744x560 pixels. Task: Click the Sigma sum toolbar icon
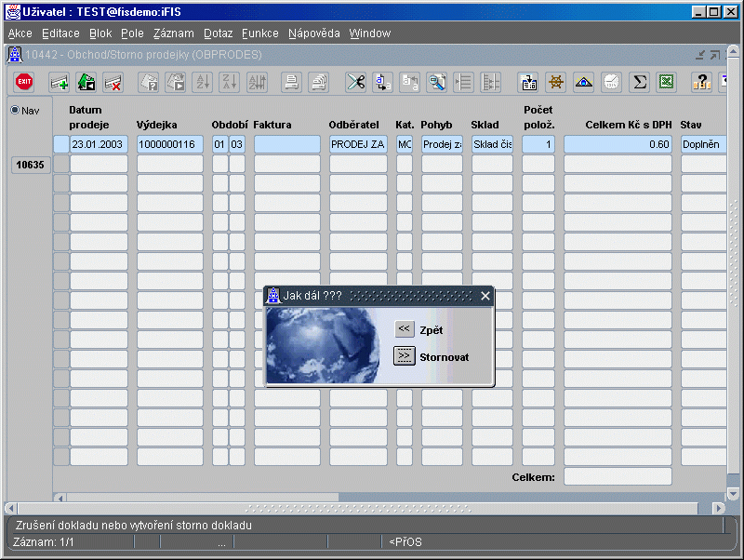639,82
